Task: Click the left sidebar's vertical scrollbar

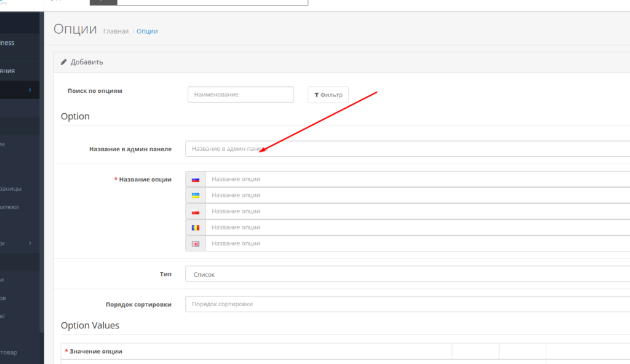Action: click(x=42, y=184)
